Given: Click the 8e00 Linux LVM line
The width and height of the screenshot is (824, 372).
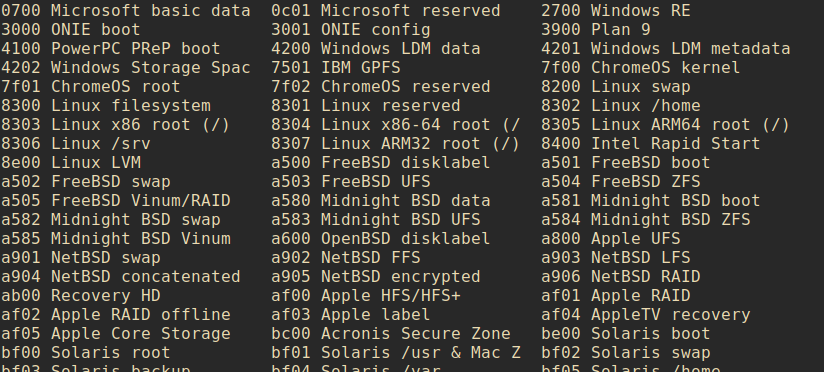Looking at the screenshot, I should pos(71,162).
